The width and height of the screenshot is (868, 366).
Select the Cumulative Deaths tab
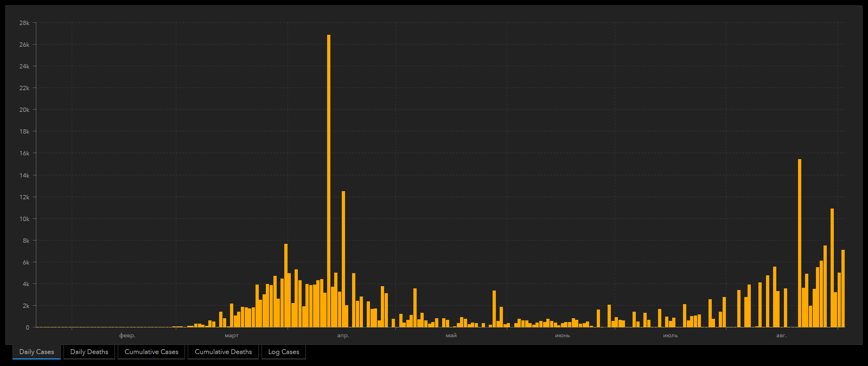pyautogui.click(x=223, y=352)
